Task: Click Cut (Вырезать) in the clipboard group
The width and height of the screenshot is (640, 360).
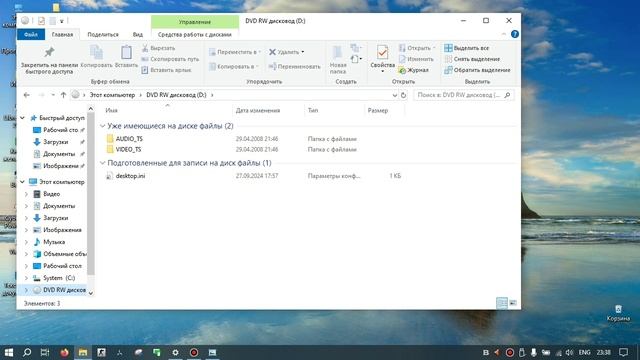Action: point(158,48)
